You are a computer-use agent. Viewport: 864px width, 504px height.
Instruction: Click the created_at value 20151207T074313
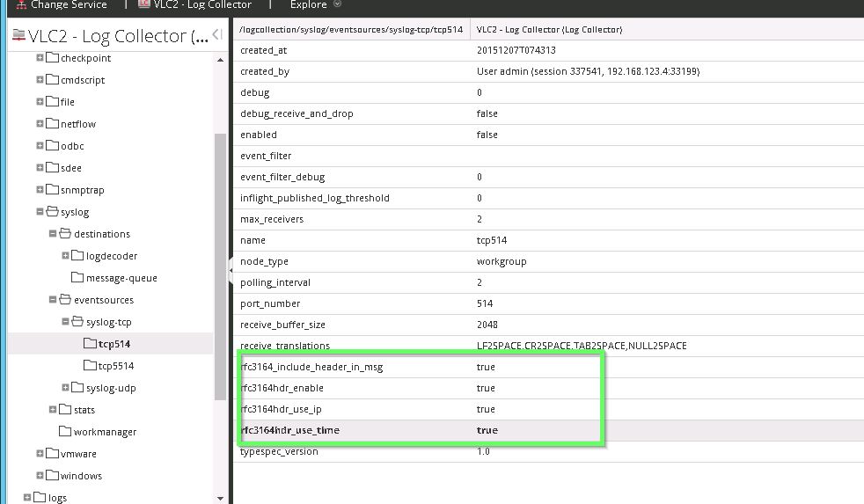(516, 50)
